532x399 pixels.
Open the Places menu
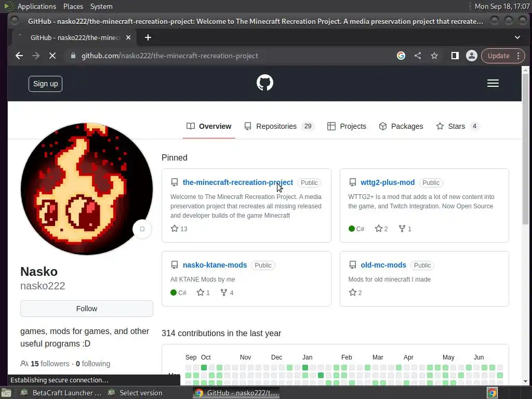point(73,6)
